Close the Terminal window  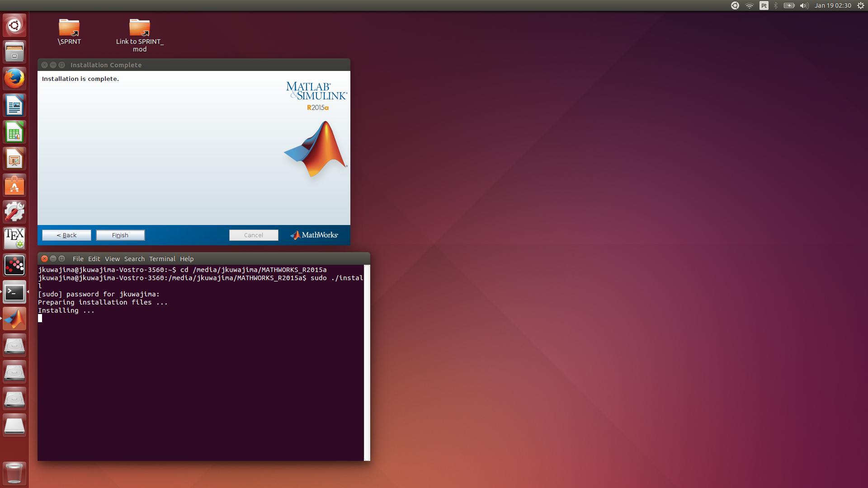coord(44,258)
